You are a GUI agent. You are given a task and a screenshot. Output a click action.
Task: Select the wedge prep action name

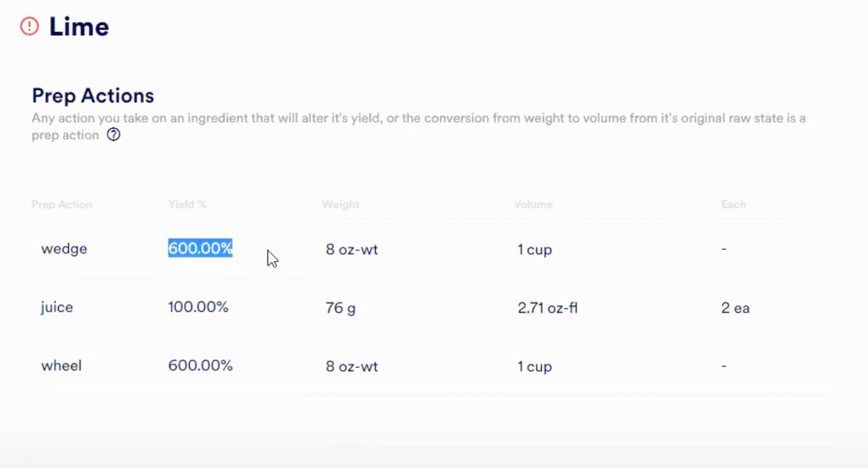(64, 249)
